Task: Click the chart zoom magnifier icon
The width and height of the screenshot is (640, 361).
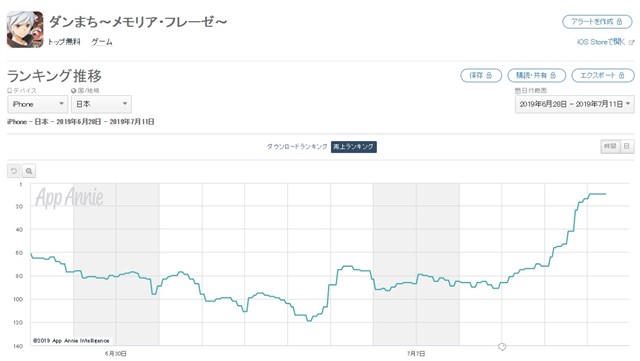Action: point(29,171)
